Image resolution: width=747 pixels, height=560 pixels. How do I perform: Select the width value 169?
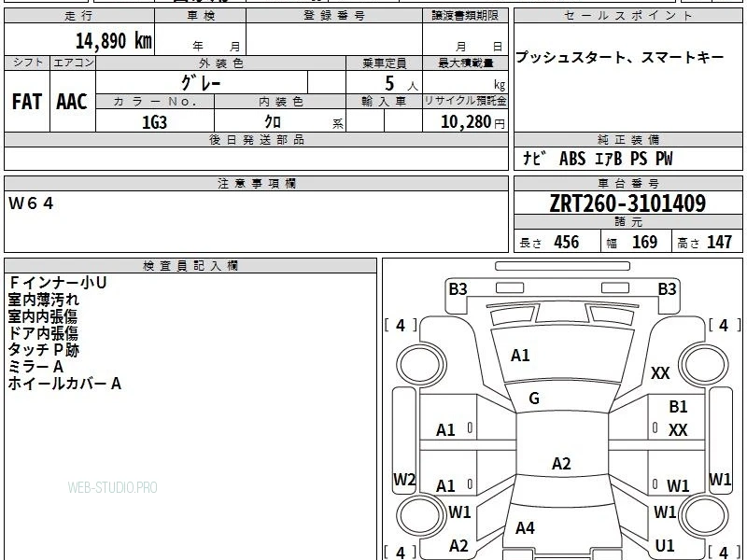coord(644,242)
